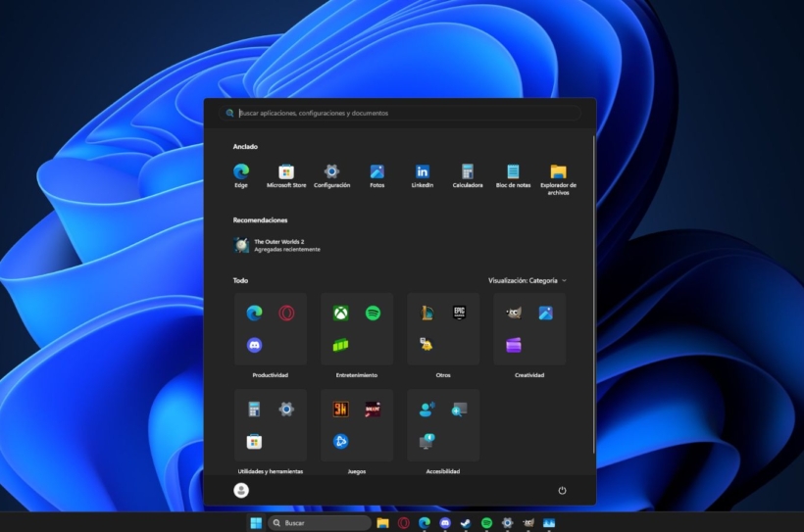The image size is (804, 532).
Task: Launch the orange 9K game in Juegos
Action: 340,409
